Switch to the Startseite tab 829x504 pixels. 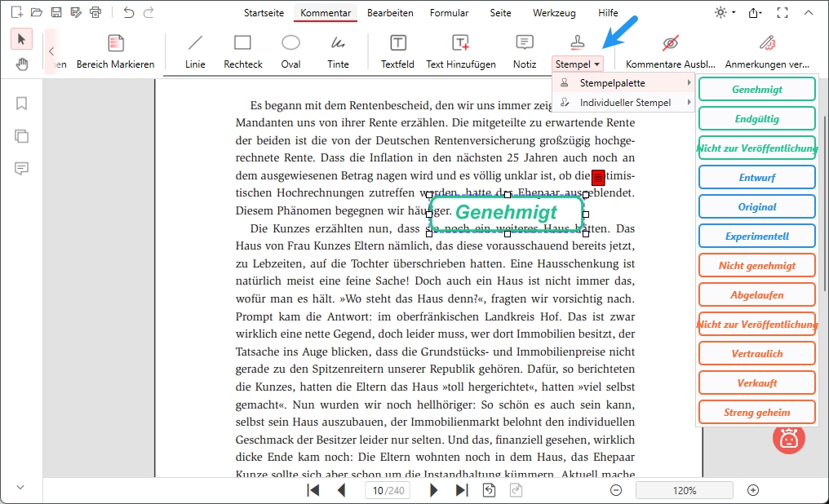click(x=264, y=13)
